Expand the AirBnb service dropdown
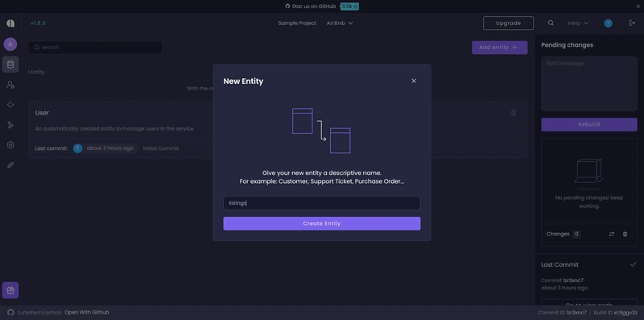Viewport: 644px width, 320px height. [x=340, y=23]
